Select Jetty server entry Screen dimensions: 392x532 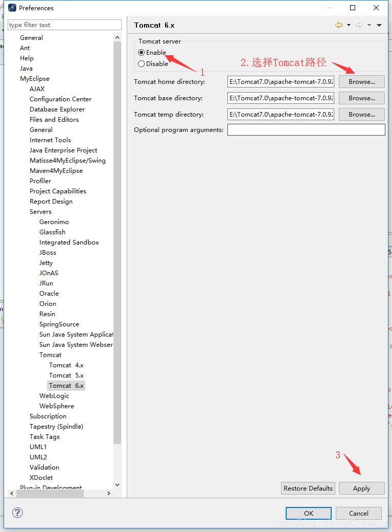coord(46,262)
